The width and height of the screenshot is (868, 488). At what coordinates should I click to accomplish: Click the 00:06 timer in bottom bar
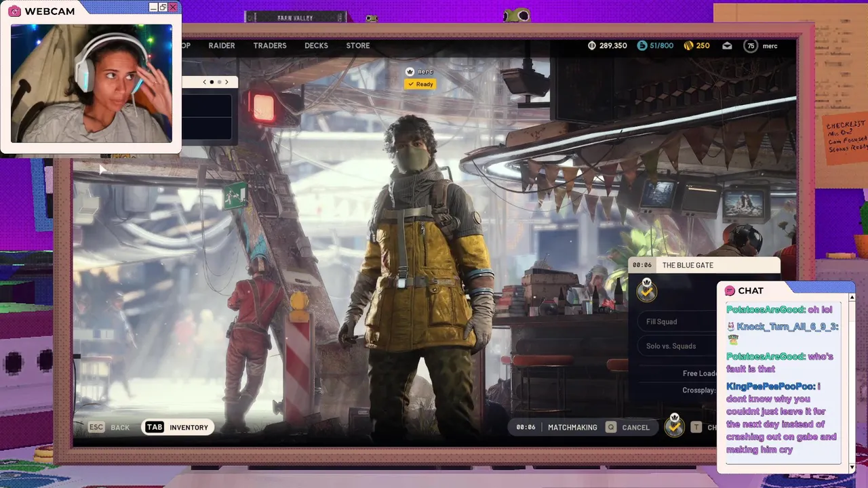pos(526,427)
